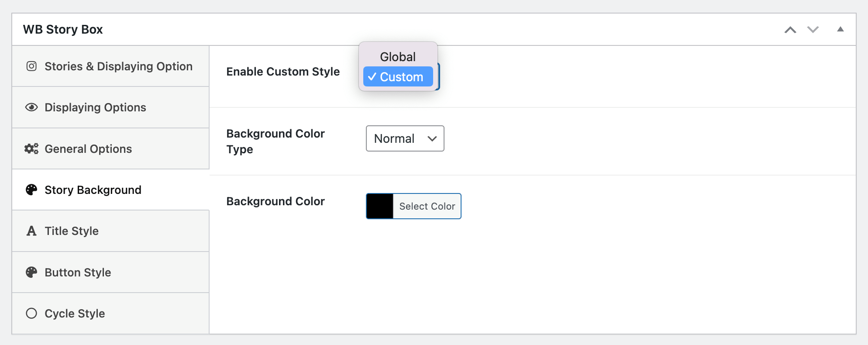The image size is (868, 345).
Task: Click the circle icon beside Cycle Style
Action: coord(31,314)
